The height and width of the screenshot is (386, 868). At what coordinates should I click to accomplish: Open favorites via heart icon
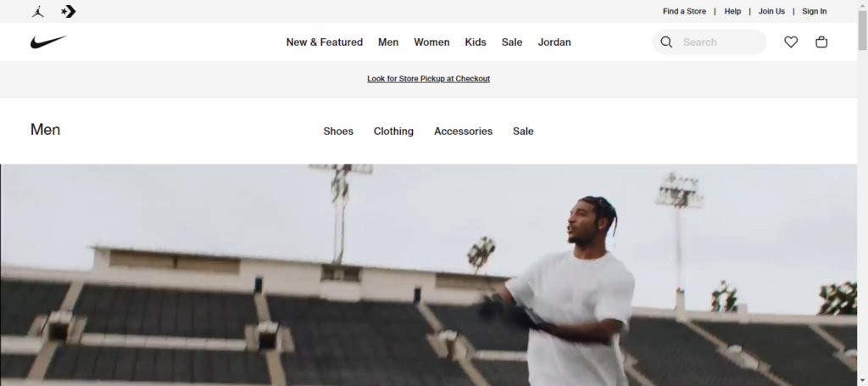point(791,42)
